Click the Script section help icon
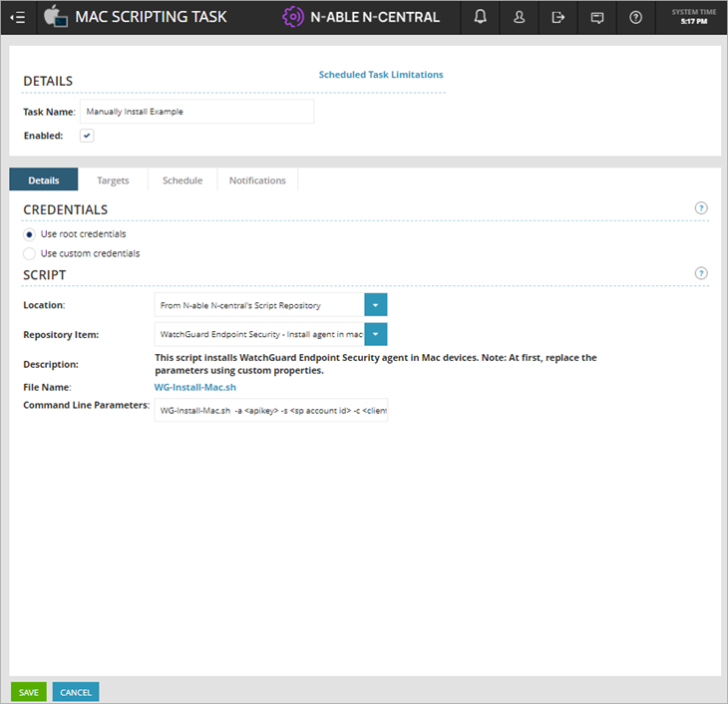 [701, 273]
